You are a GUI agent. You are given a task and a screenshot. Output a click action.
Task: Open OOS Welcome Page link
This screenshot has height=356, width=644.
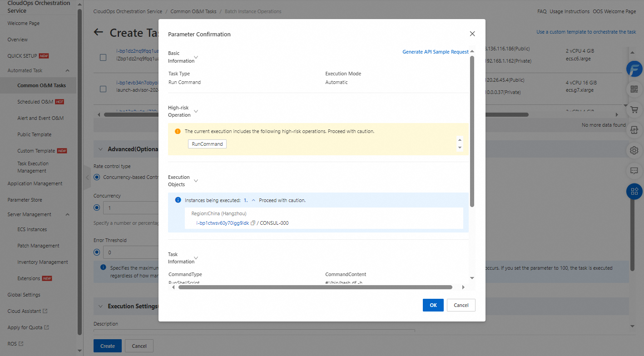(x=614, y=11)
